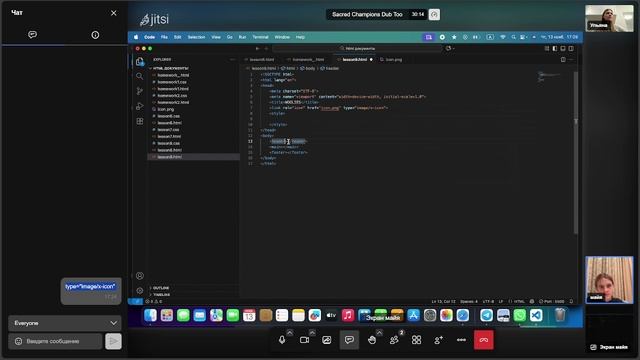
Task: Toggle secondary side bar layout button
Action: pos(571,49)
